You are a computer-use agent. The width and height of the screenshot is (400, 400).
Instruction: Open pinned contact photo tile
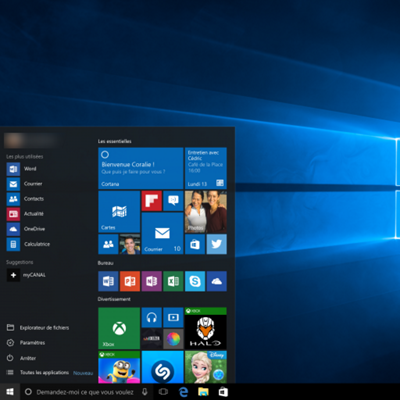130,244
